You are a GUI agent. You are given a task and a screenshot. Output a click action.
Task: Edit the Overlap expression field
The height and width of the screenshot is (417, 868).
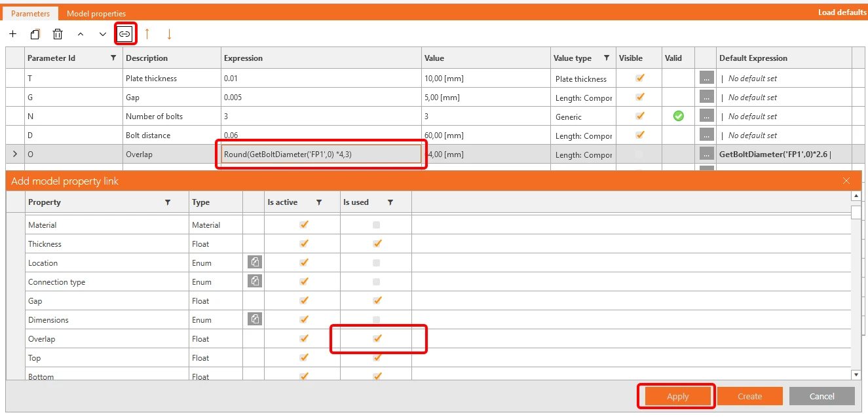321,154
